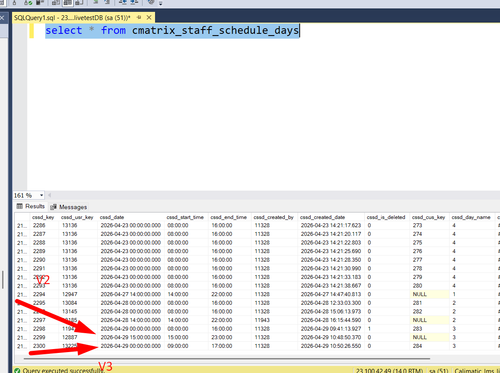
Task: Select created date 2026-04-23 14:21:17.623
Action: (331, 226)
